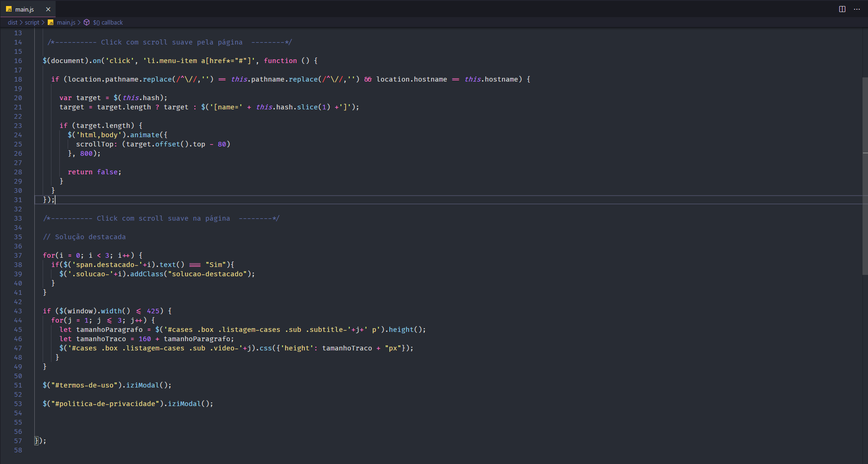Screen dimensions: 868x464
Task: Click the value 800 on line 26
Action: (86, 153)
